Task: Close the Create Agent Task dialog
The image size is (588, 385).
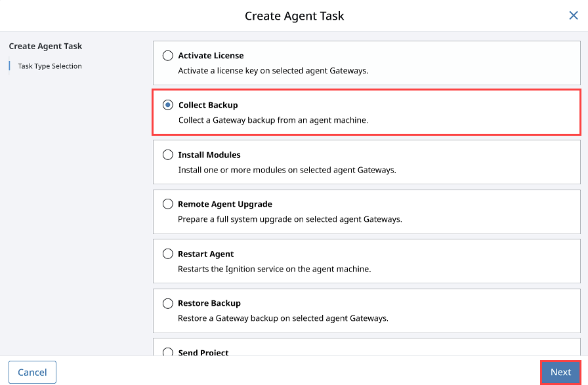Action: tap(574, 15)
